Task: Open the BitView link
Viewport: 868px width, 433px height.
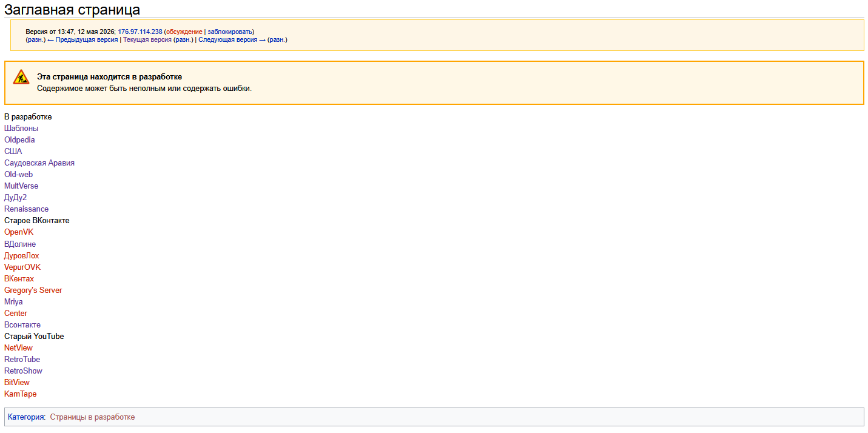Action: (x=17, y=382)
